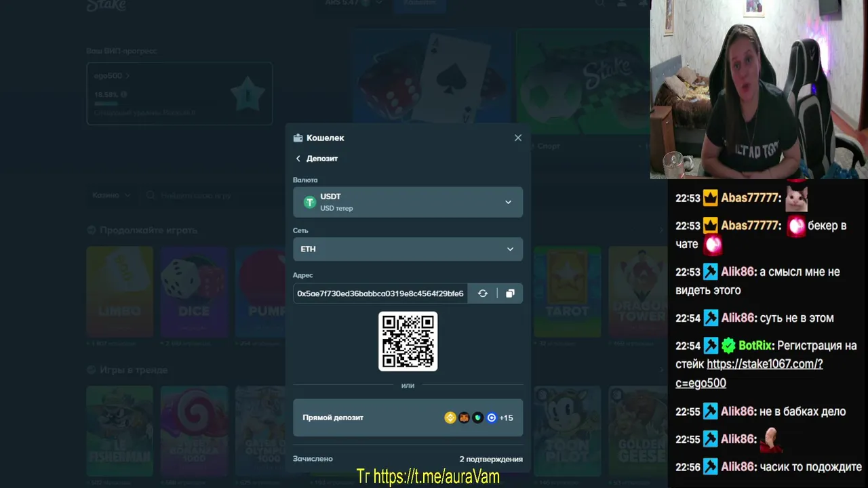
Task: Open the Dice game card
Action: pos(194,291)
